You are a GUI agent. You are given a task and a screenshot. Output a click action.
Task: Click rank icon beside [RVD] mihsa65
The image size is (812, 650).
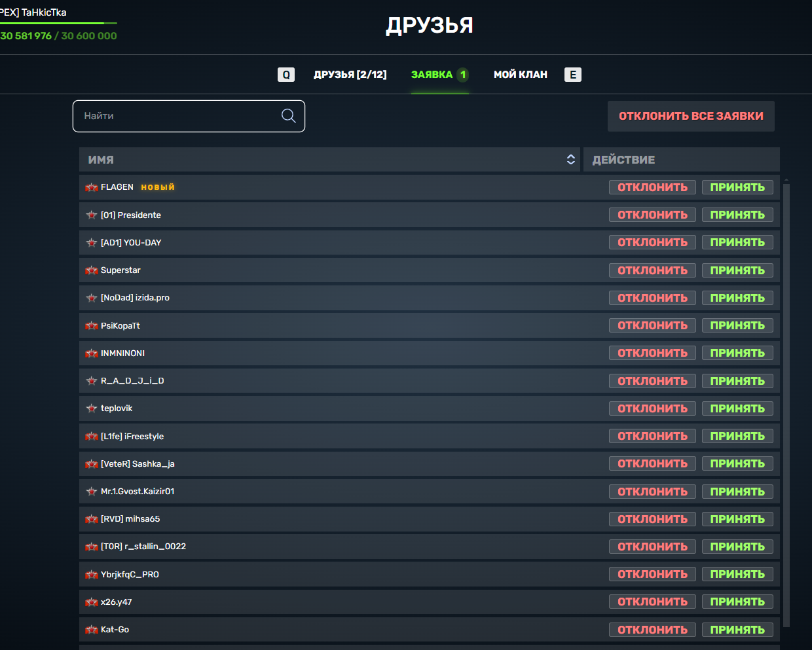pos(92,519)
